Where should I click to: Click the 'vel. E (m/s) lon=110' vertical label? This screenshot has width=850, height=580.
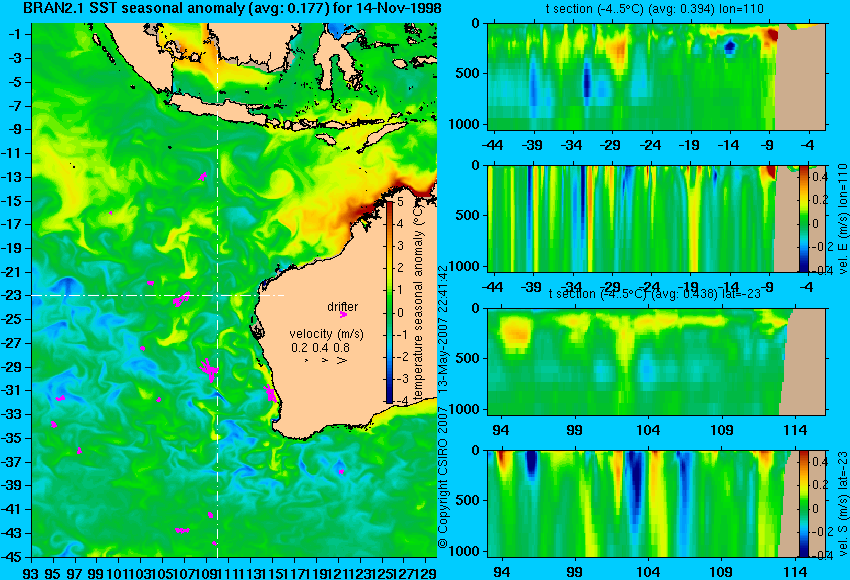[x=842, y=218]
